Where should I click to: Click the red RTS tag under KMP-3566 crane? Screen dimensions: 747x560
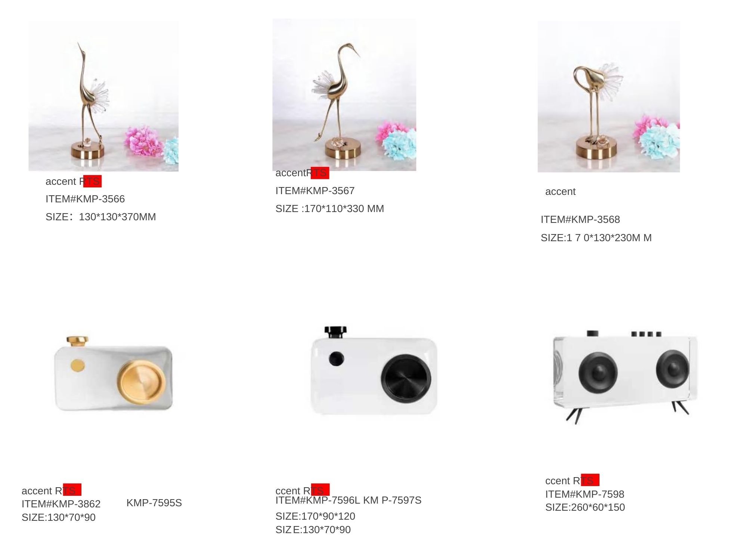click(92, 181)
